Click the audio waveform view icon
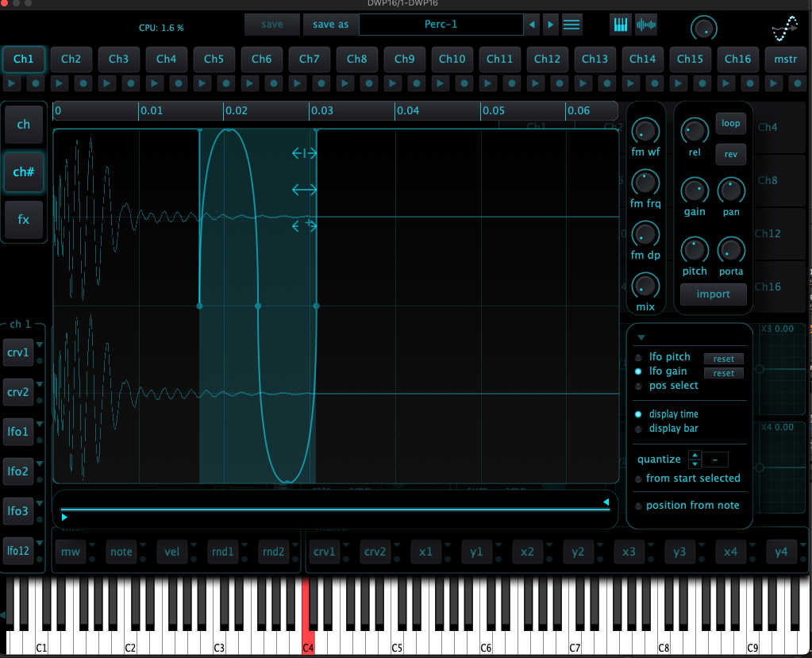 647,25
